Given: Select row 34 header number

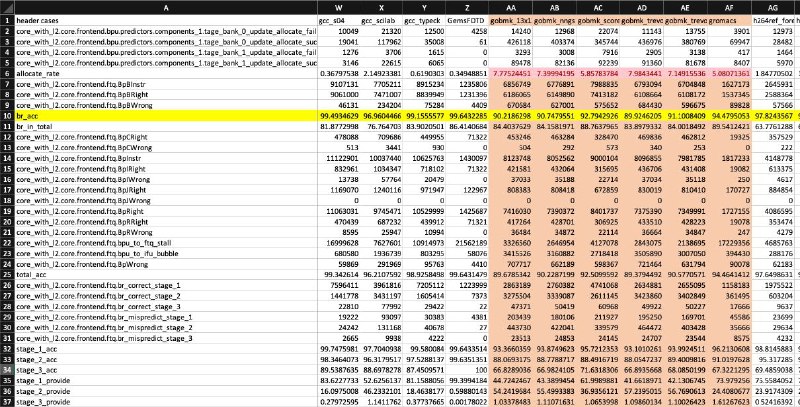Looking at the screenshot, I should click(x=6, y=367).
